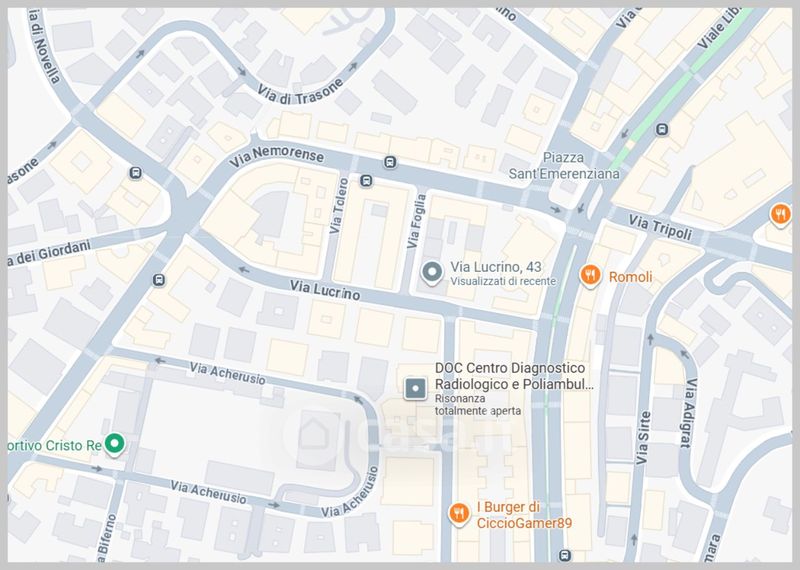Click the Romoli place name label
This screenshot has height=570, width=800.
[x=631, y=277]
